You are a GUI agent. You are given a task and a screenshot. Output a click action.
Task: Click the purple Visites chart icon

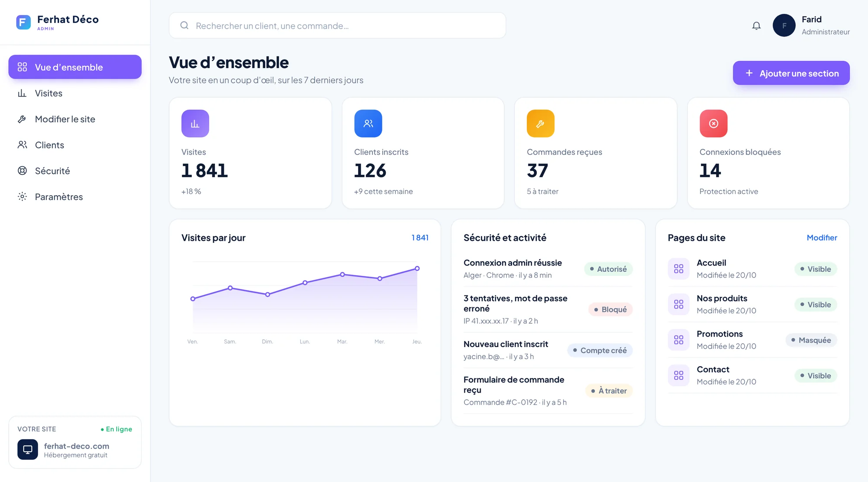[195, 124]
